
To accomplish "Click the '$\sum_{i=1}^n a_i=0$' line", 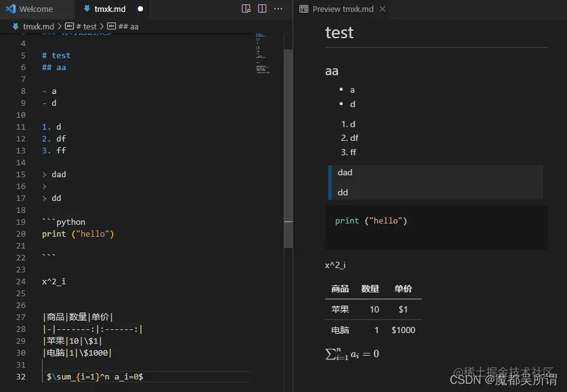I will point(95,377).
